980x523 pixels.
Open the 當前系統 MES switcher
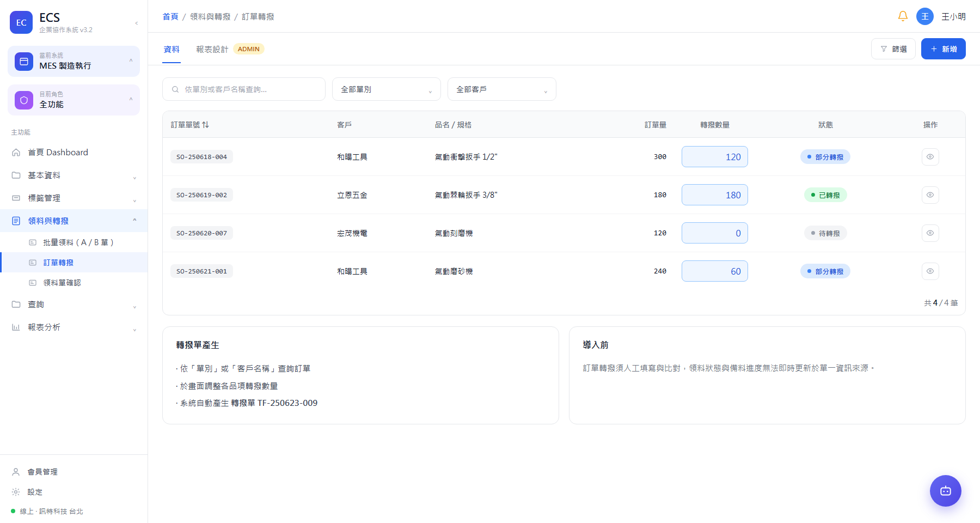[x=74, y=62]
